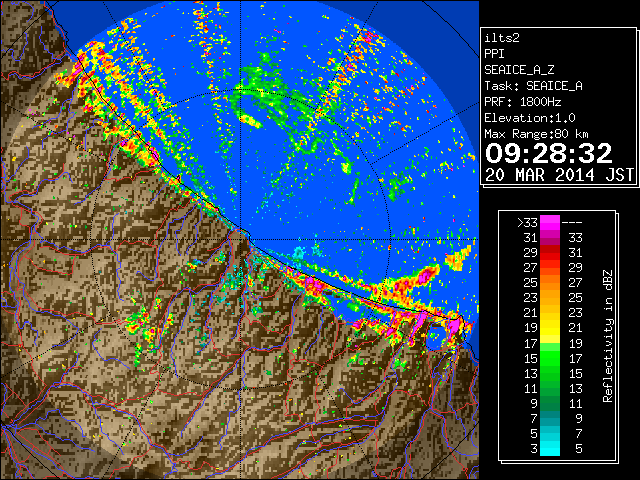Pick the cyan 3–5 dBZ color band

click(550, 449)
